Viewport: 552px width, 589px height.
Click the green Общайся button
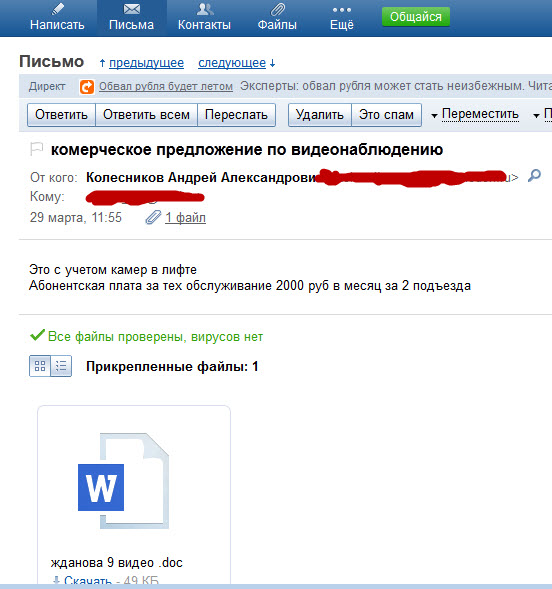coord(416,17)
